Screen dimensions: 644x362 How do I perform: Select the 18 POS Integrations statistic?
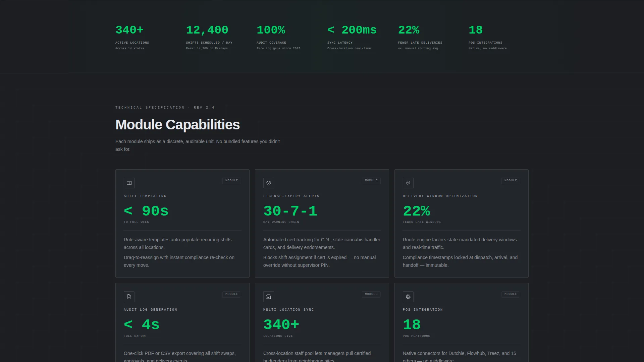(488, 37)
